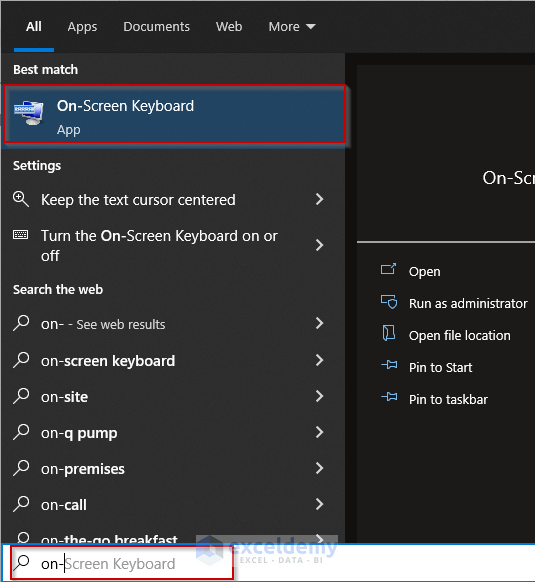The height and width of the screenshot is (582, 535).
Task: Select Pin to Start
Action: (x=440, y=367)
